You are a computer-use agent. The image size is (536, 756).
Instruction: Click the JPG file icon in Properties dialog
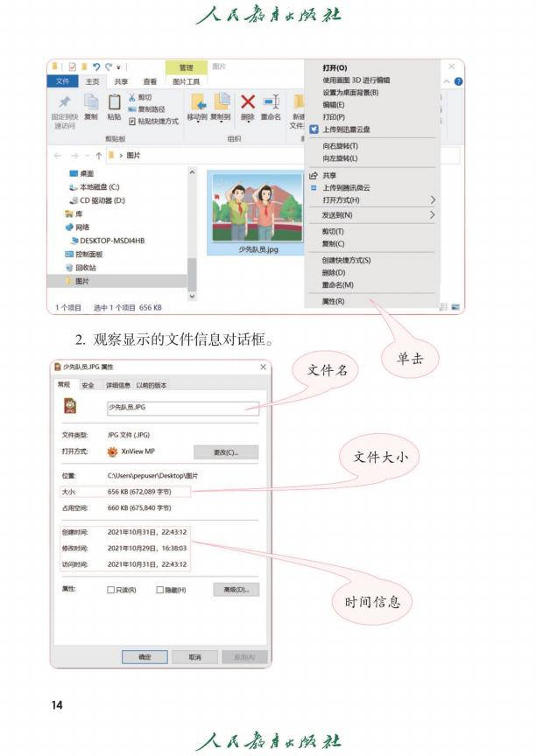point(70,406)
